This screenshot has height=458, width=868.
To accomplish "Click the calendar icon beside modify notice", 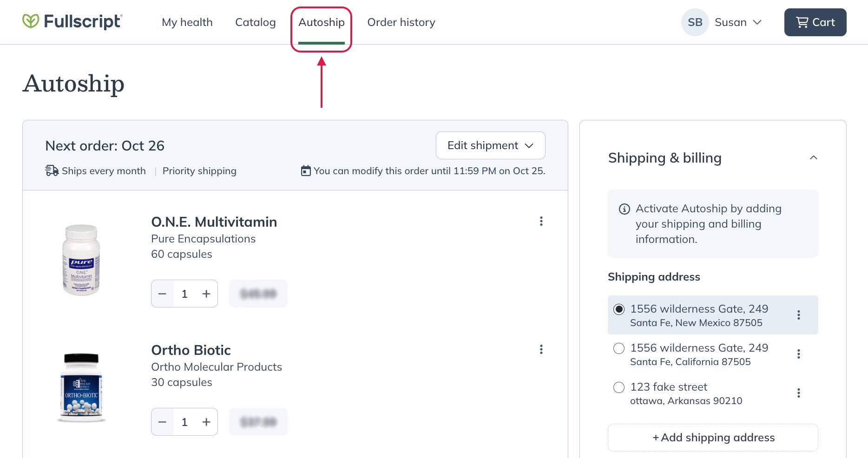I will pos(306,170).
